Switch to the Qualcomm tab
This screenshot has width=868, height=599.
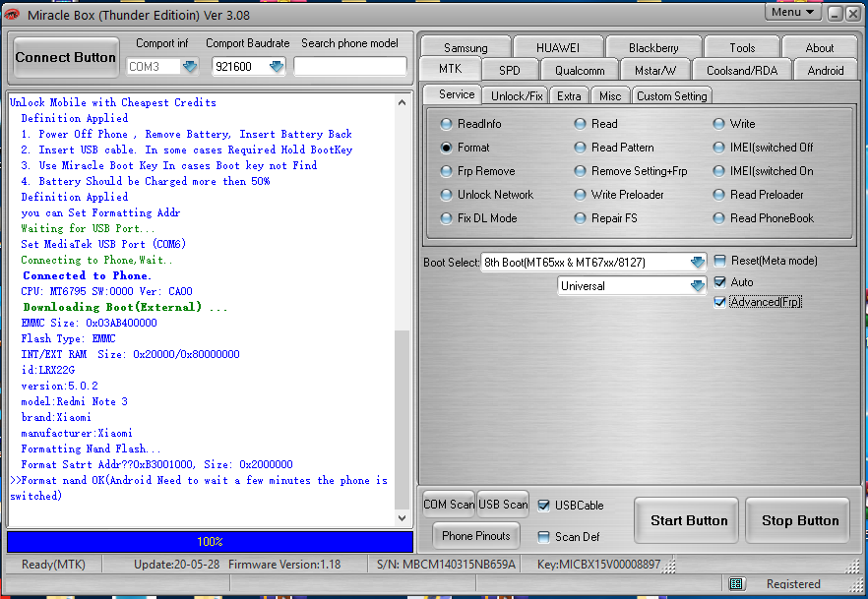point(580,70)
